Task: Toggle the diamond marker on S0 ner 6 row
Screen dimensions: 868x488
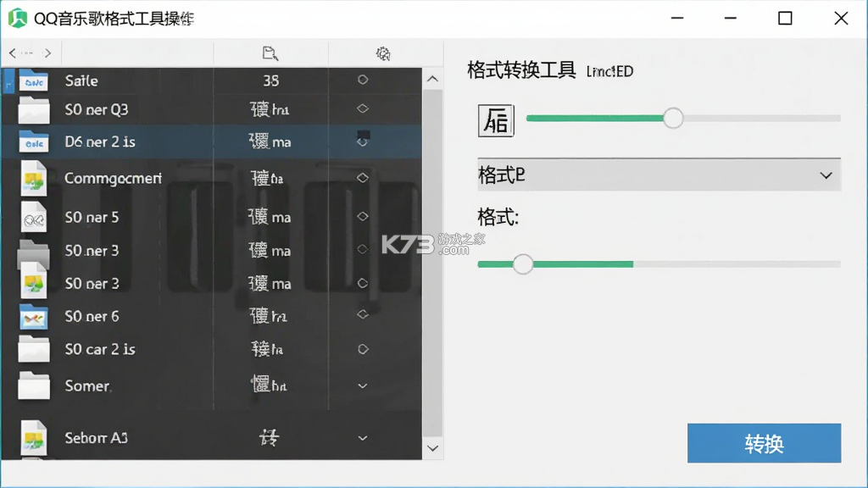Action: 363,314
